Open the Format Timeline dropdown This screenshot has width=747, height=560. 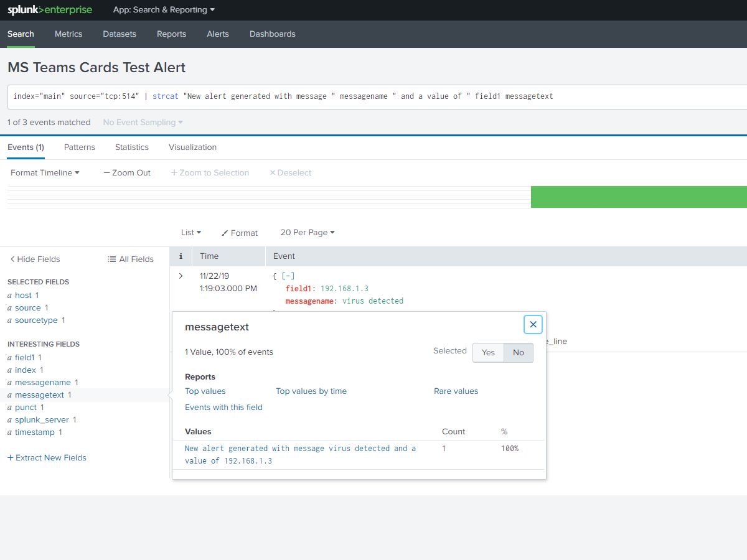point(45,173)
